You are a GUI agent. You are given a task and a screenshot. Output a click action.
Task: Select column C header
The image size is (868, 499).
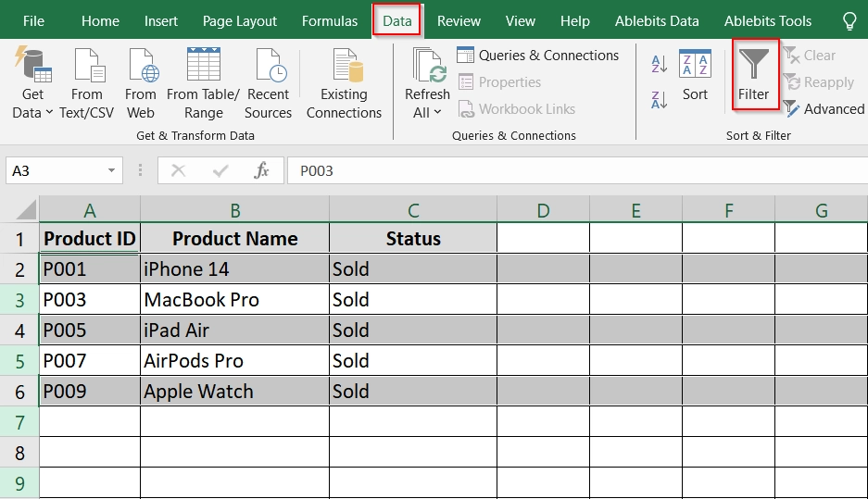click(x=413, y=210)
